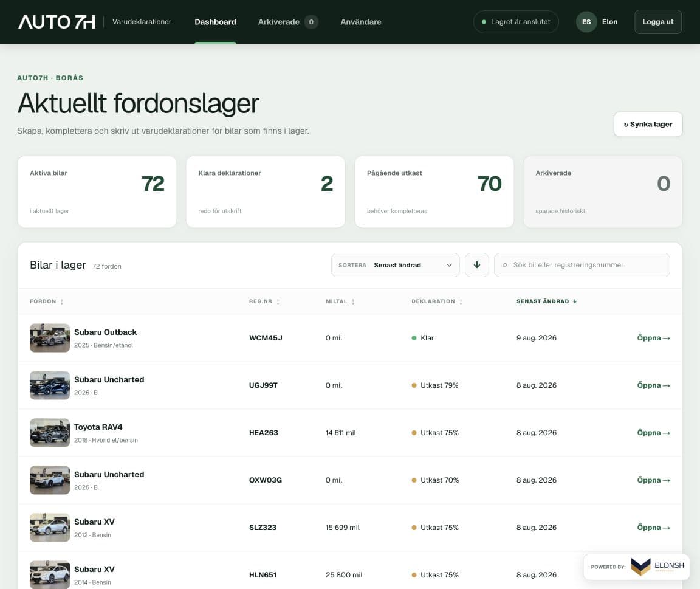Click the Elon username label

tap(609, 22)
